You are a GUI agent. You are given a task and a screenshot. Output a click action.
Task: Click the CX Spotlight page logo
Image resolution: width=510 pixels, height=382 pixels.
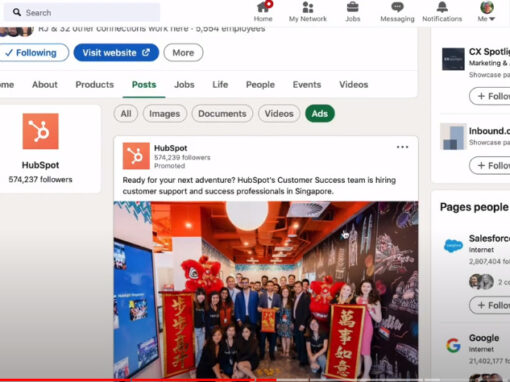tap(453, 59)
